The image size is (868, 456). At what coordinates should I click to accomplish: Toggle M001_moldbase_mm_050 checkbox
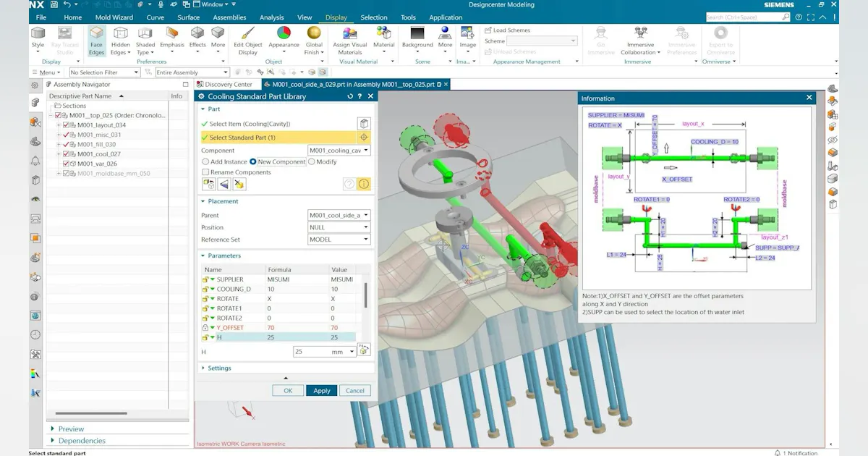tap(67, 173)
